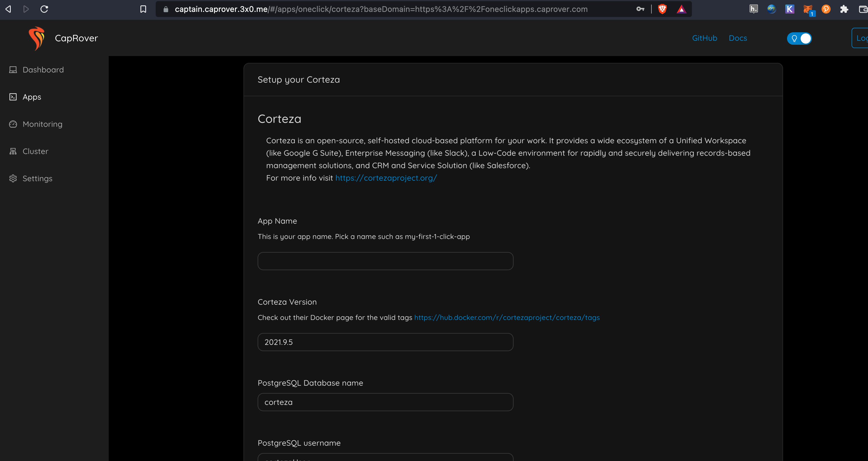The height and width of the screenshot is (461, 868).
Task: Click the 'Setup your Corteza' heading
Action: point(299,80)
